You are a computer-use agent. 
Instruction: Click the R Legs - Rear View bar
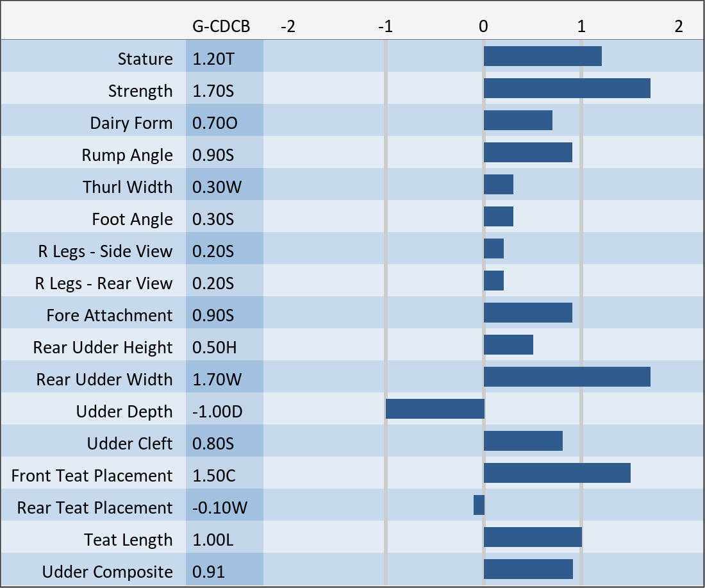click(493, 280)
